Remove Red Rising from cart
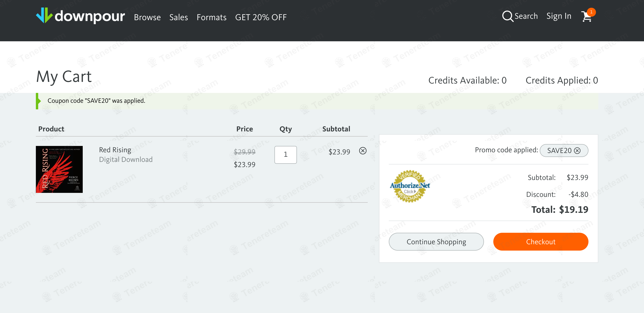Image resolution: width=644 pixels, height=313 pixels. point(363,151)
